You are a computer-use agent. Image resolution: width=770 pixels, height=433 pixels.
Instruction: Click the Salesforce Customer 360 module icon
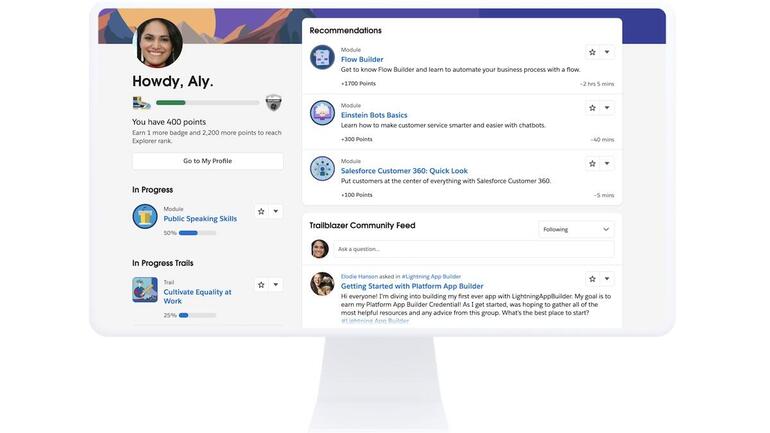tap(322, 168)
